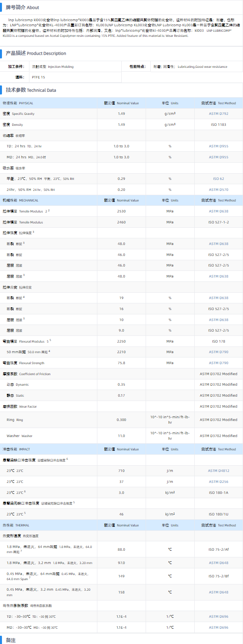
Task: Select the 牌号简介 About section heading
Action: point(22,7)
